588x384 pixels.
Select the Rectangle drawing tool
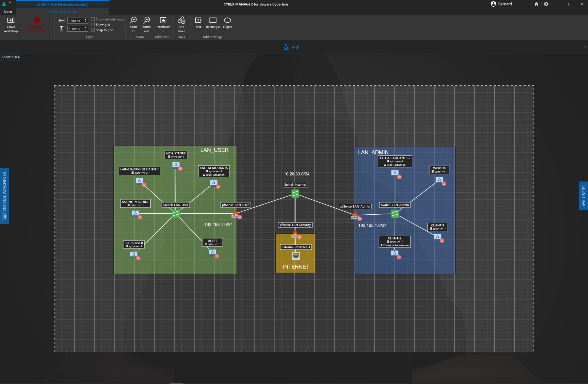click(x=213, y=21)
